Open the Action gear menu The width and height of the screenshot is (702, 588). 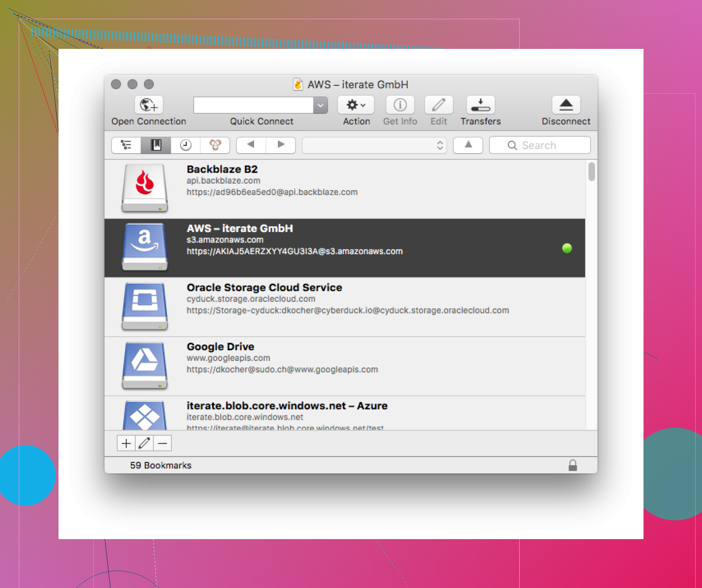356,105
